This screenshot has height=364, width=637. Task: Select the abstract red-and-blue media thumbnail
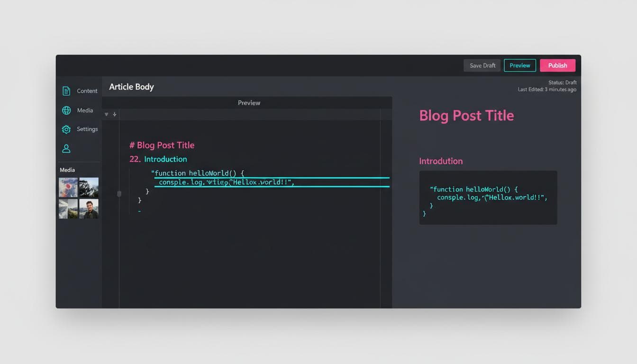click(x=68, y=187)
